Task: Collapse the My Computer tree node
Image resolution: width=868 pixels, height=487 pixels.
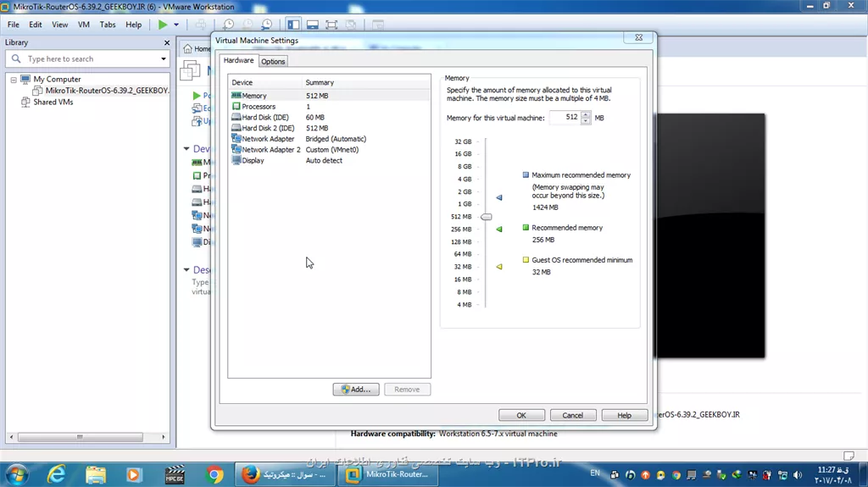Action: [x=14, y=80]
